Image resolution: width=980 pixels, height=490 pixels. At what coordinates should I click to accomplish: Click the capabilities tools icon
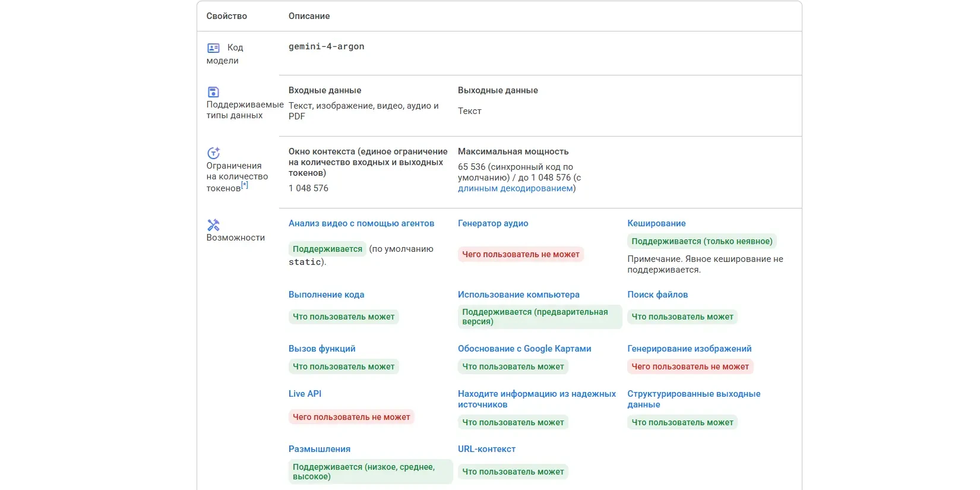point(213,225)
